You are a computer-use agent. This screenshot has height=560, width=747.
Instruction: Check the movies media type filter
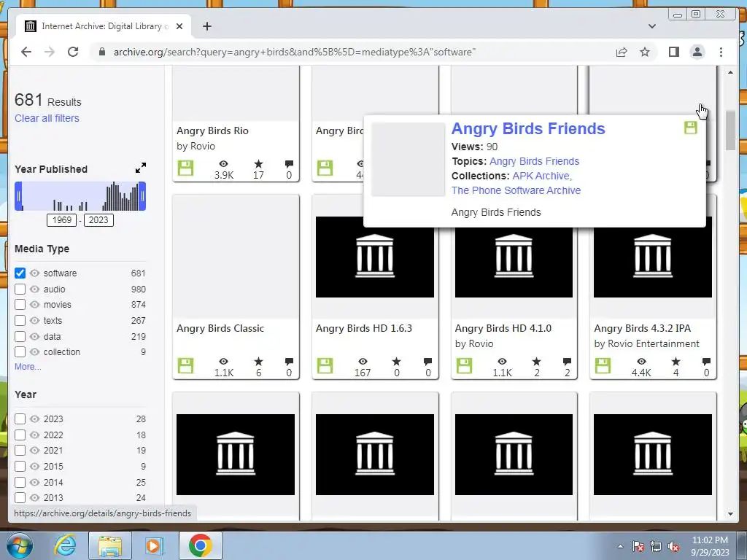point(20,304)
